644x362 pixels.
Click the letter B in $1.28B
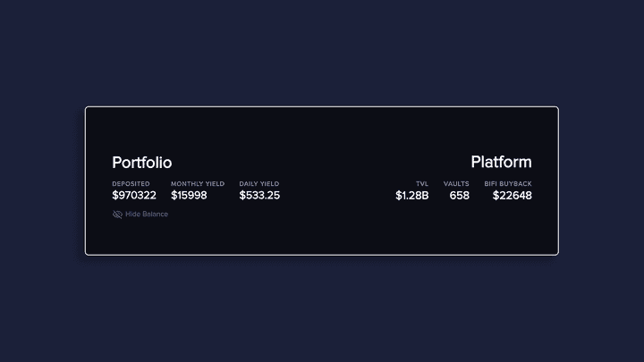click(x=425, y=195)
